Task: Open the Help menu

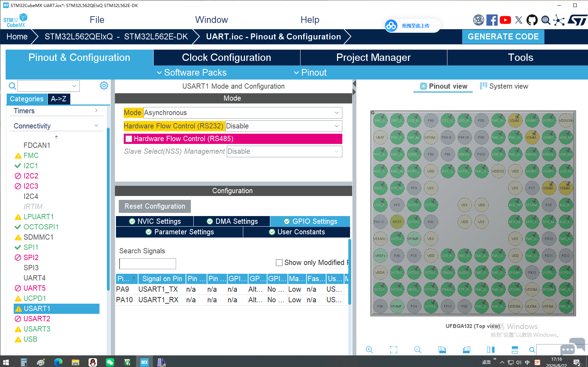Action: [310, 20]
